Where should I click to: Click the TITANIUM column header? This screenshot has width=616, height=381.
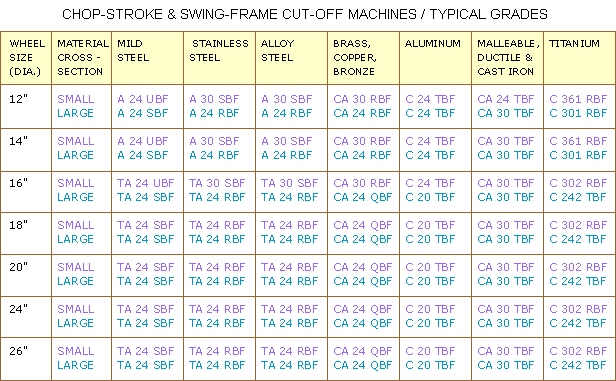coord(579,58)
